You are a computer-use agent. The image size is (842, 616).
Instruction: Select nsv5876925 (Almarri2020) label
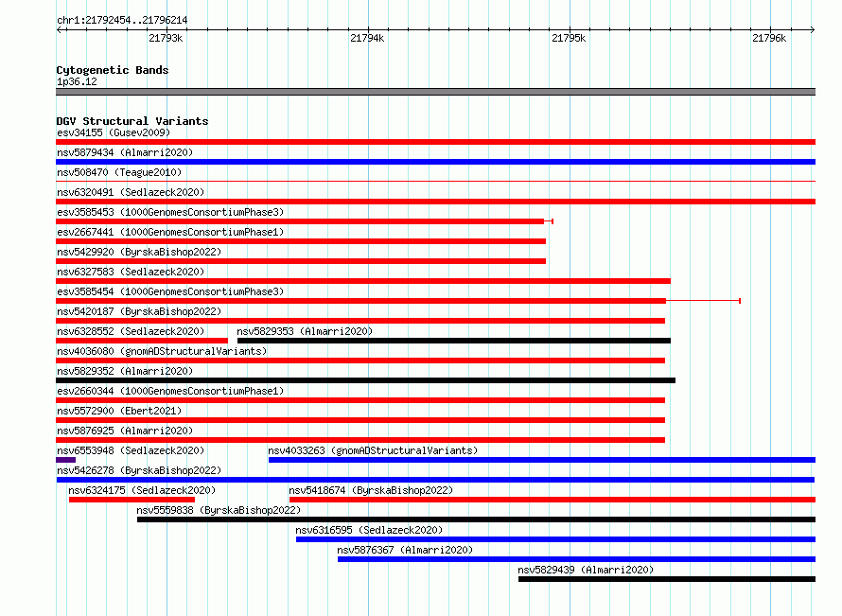(125, 431)
